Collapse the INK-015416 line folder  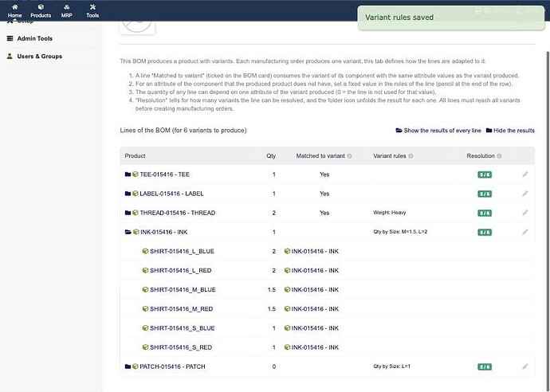coord(128,232)
